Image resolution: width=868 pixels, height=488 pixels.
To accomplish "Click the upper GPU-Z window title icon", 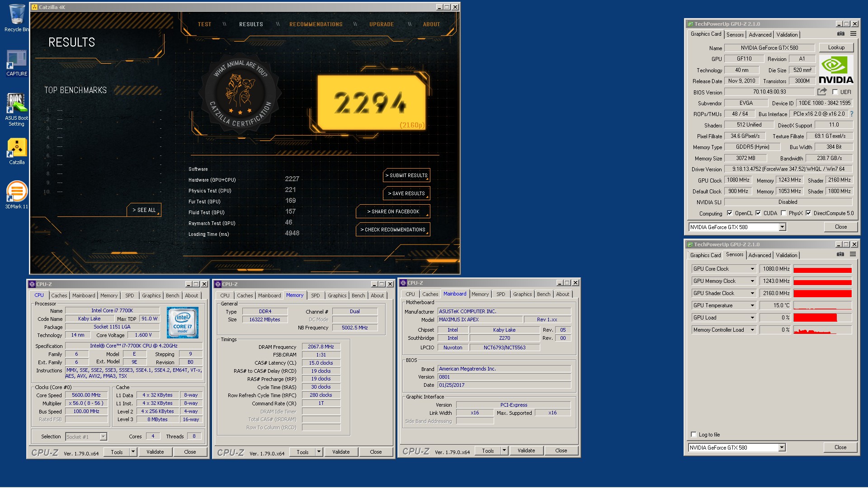I will click(690, 24).
